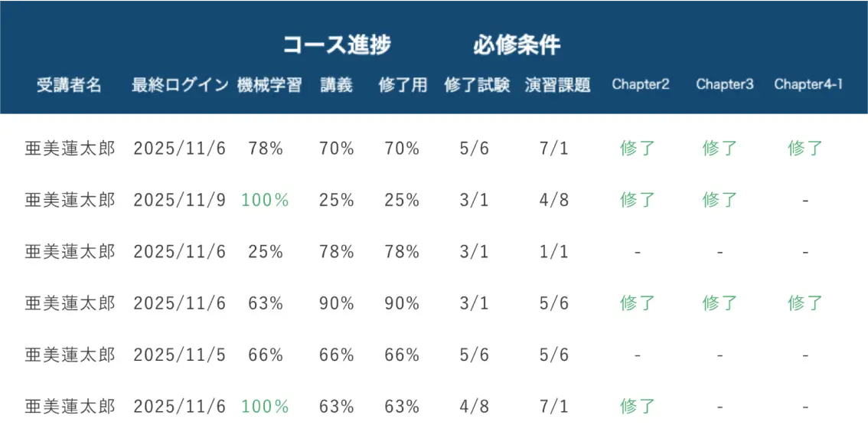868x445 pixels.
Task: Select the 演習課題 column header
Action: pyautogui.click(x=558, y=85)
